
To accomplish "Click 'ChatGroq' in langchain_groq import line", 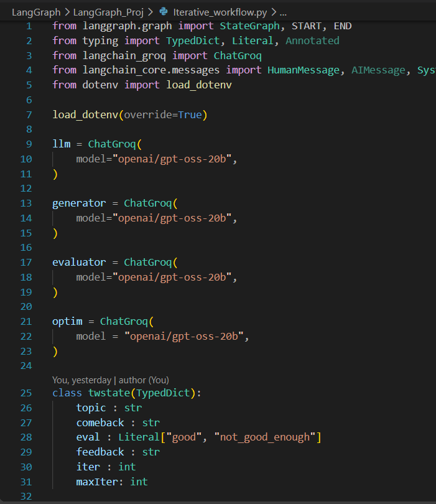I will pos(238,56).
